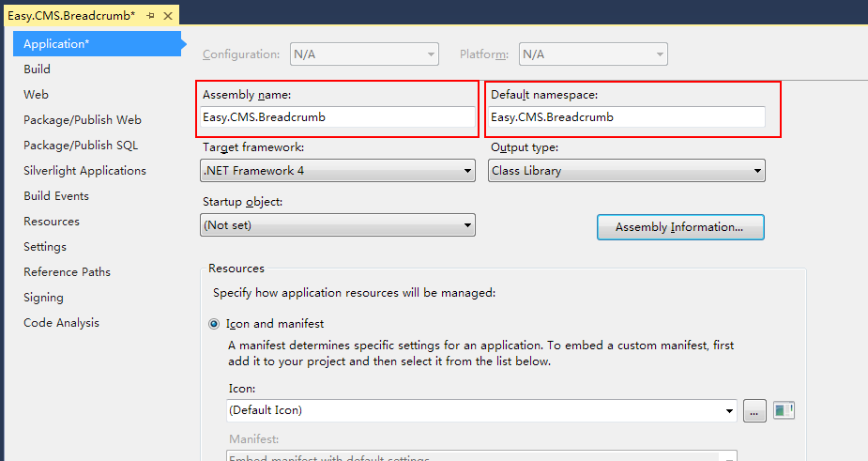Open the disabled Configuration dropdown
The width and height of the screenshot is (868, 461).
click(x=364, y=54)
